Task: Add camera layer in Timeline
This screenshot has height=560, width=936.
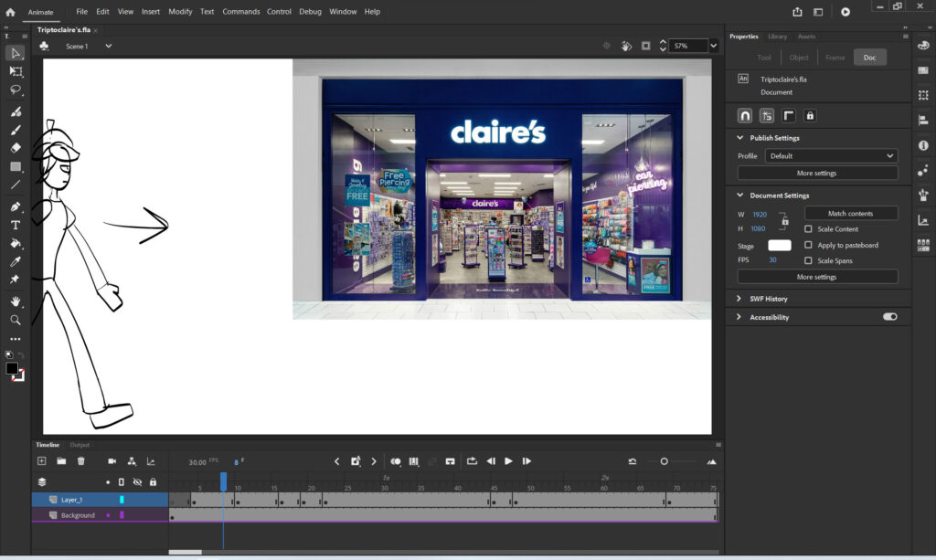Action: (112, 461)
